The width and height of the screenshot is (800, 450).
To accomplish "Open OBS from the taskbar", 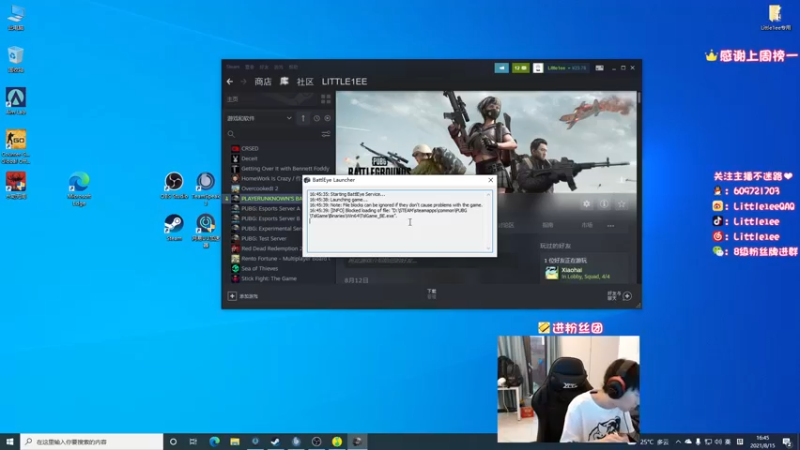I will tap(316, 441).
